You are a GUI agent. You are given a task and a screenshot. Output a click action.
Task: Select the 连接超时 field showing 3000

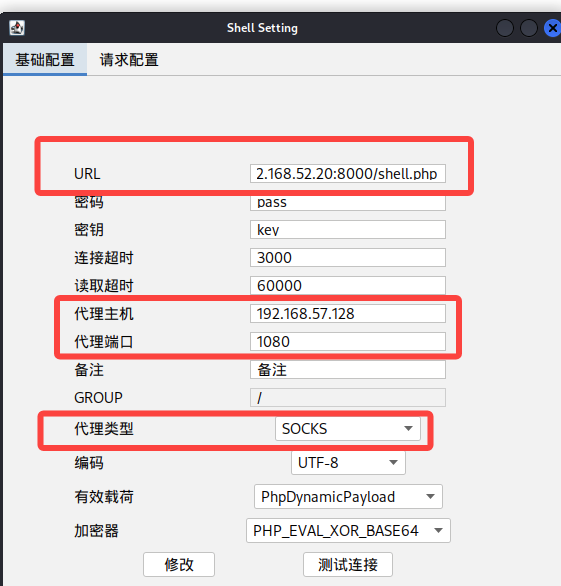click(348, 257)
